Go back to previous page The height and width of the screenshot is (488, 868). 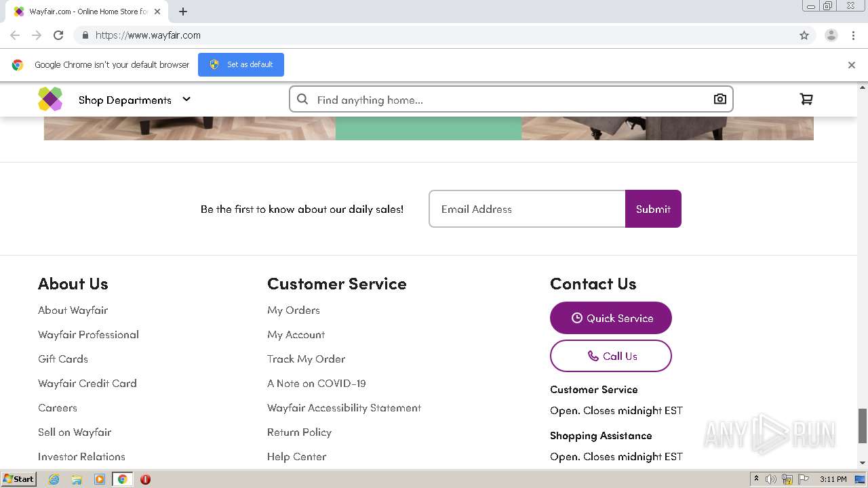point(15,35)
